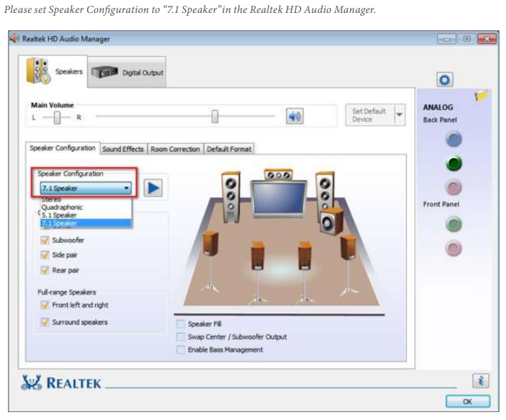Click the subwoofer in the room diagram
The width and height of the screenshot is (506, 420).
pos(331,221)
